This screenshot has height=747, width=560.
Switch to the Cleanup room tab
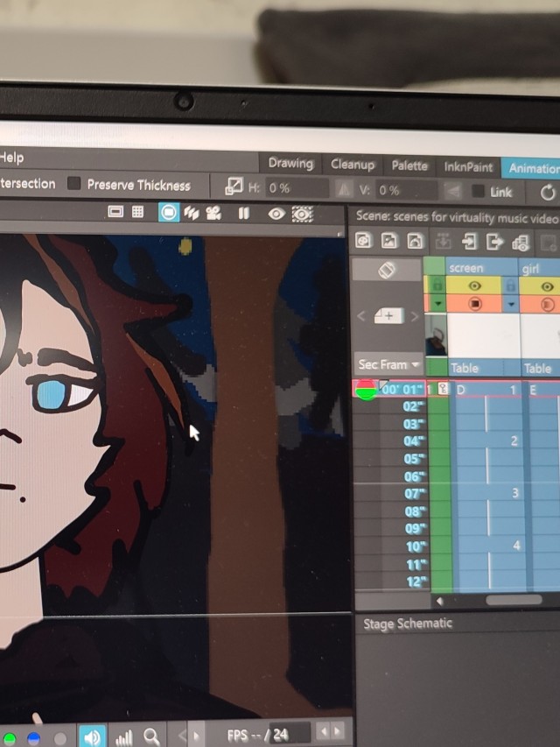click(x=353, y=165)
